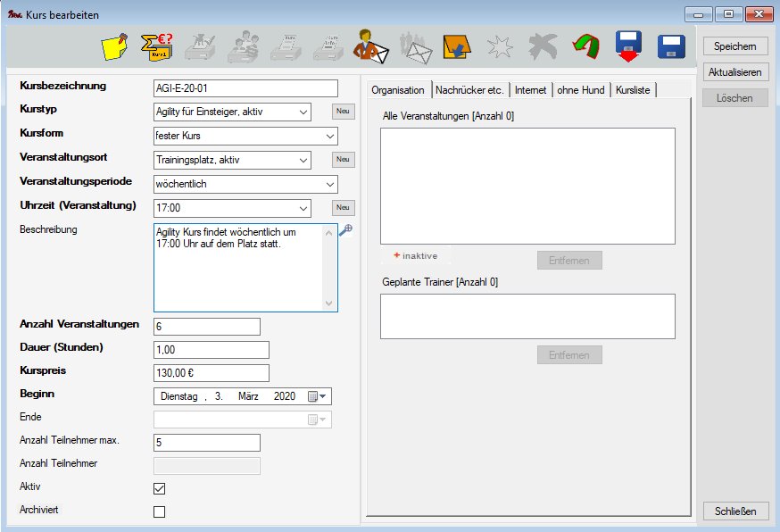Switch to the Nachrücker etc. tab

pos(470,90)
